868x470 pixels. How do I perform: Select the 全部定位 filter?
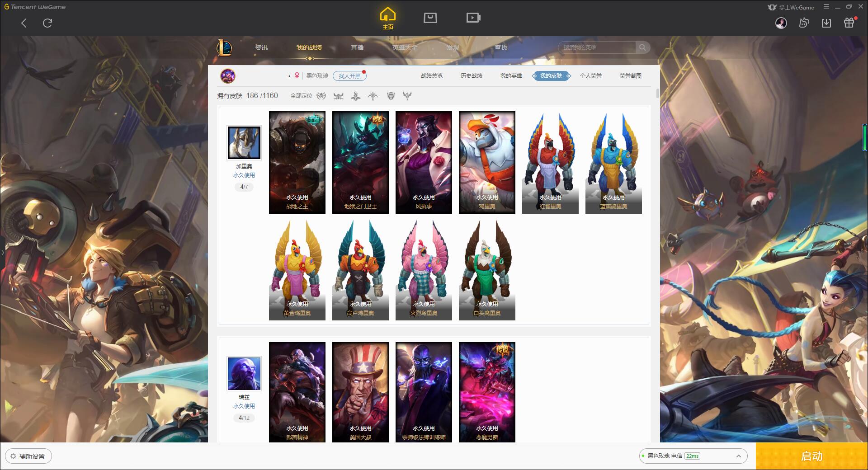301,96
